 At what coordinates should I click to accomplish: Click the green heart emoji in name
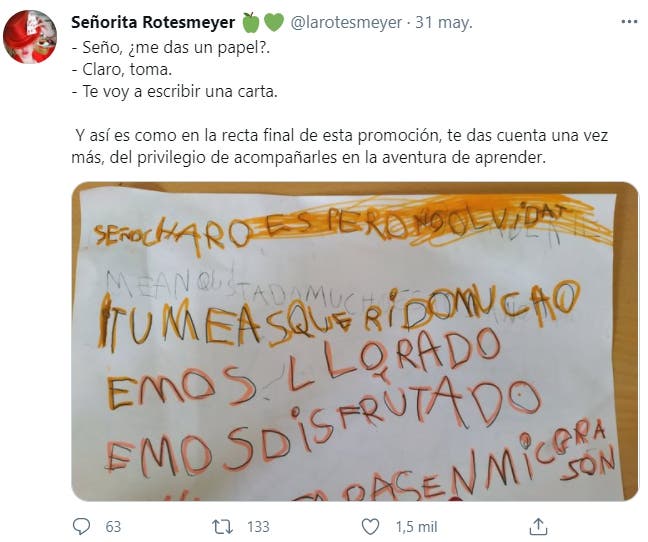(x=274, y=22)
